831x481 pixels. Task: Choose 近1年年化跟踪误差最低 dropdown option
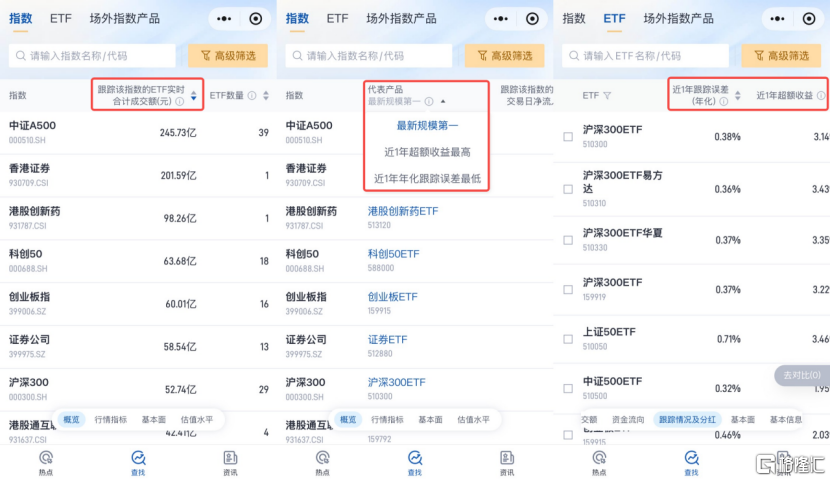[x=427, y=179]
